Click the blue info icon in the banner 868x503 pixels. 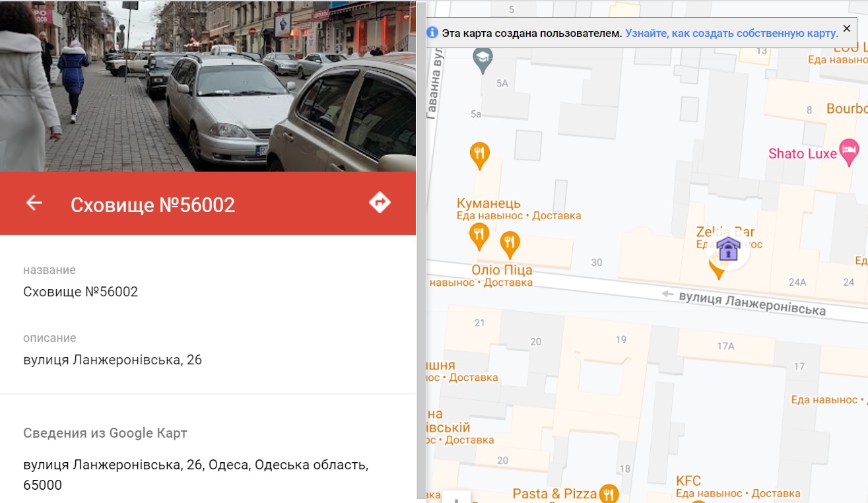(432, 32)
